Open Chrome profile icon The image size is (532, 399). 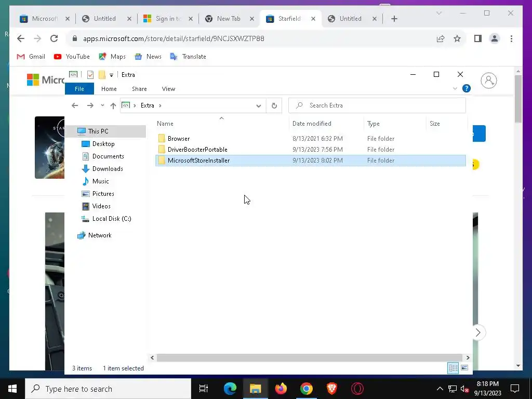pyautogui.click(x=495, y=38)
